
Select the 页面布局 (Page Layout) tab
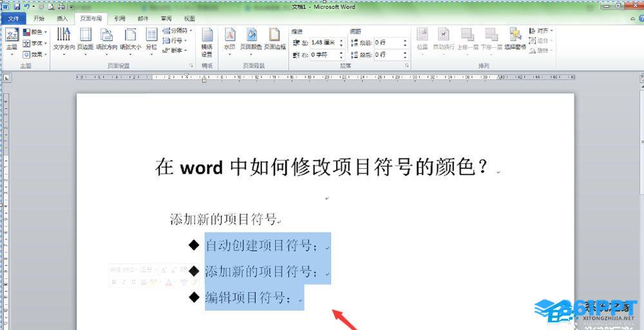click(x=91, y=19)
